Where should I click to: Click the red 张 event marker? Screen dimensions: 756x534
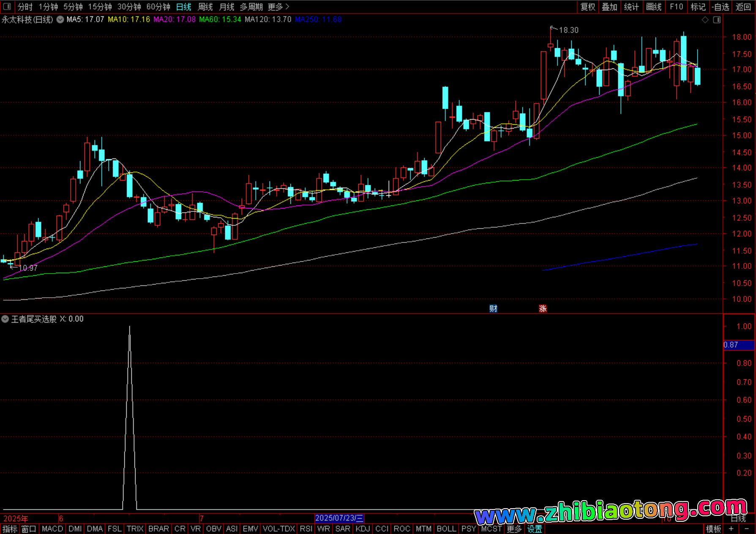click(x=543, y=309)
